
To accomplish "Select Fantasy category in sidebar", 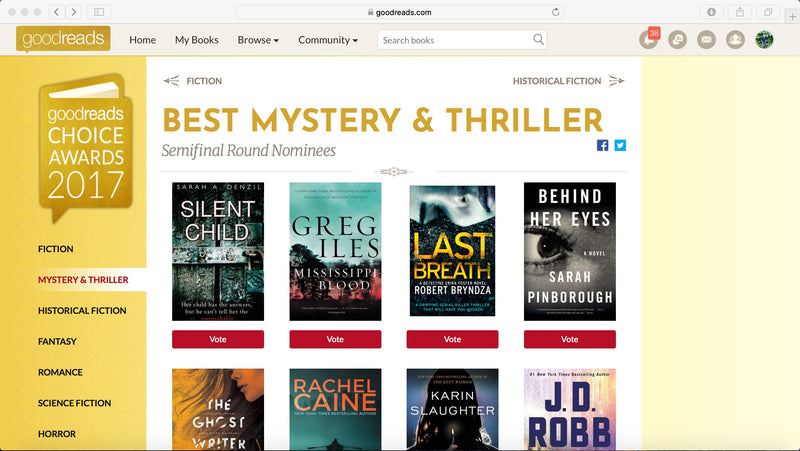I will [57, 341].
